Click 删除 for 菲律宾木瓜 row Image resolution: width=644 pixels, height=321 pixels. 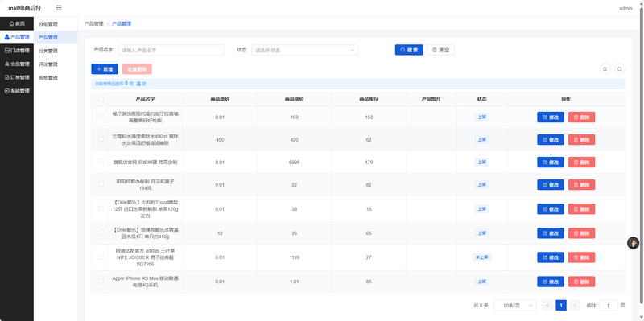click(581, 233)
